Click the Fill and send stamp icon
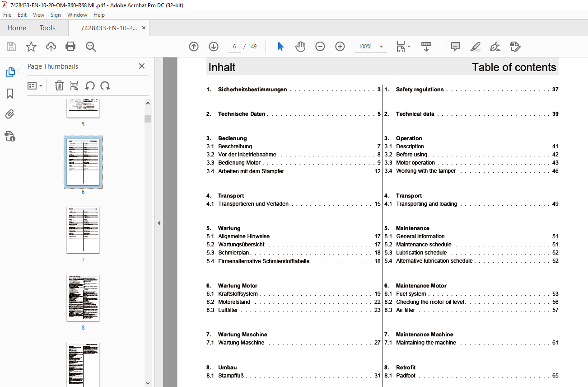 click(x=515, y=47)
